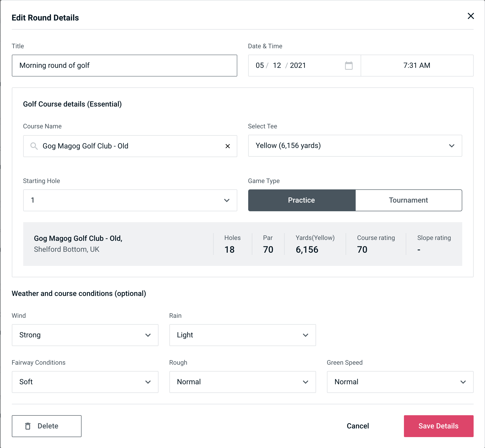Select the Rough dropdown menu
The height and width of the screenshot is (448, 485).
point(242,382)
